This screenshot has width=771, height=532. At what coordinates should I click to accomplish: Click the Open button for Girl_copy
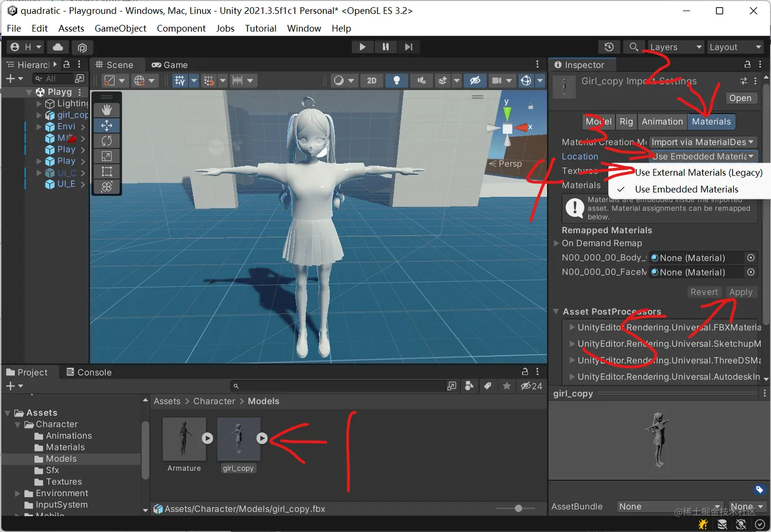click(740, 98)
